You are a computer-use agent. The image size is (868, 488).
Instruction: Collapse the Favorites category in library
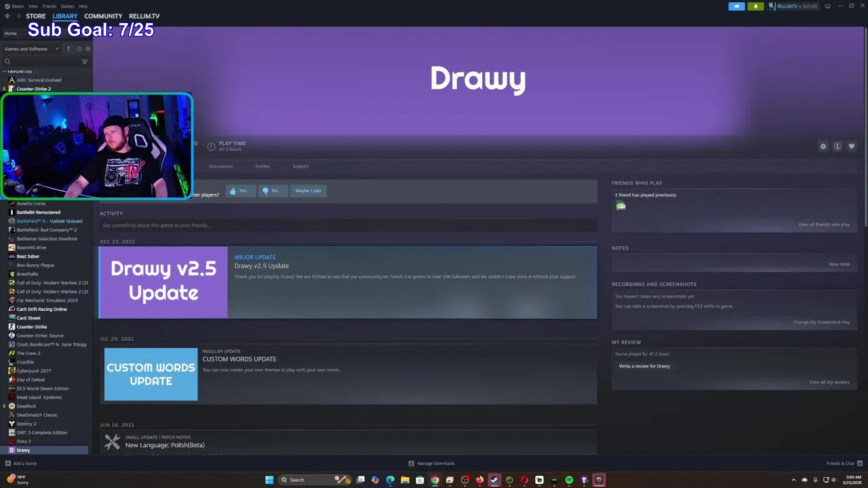click(x=4, y=71)
